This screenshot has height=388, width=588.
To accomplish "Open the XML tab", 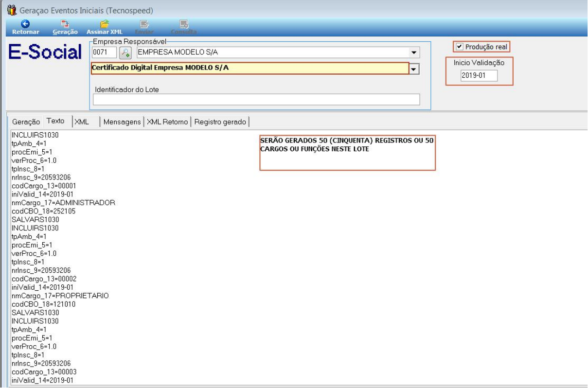I will [x=82, y=122].
